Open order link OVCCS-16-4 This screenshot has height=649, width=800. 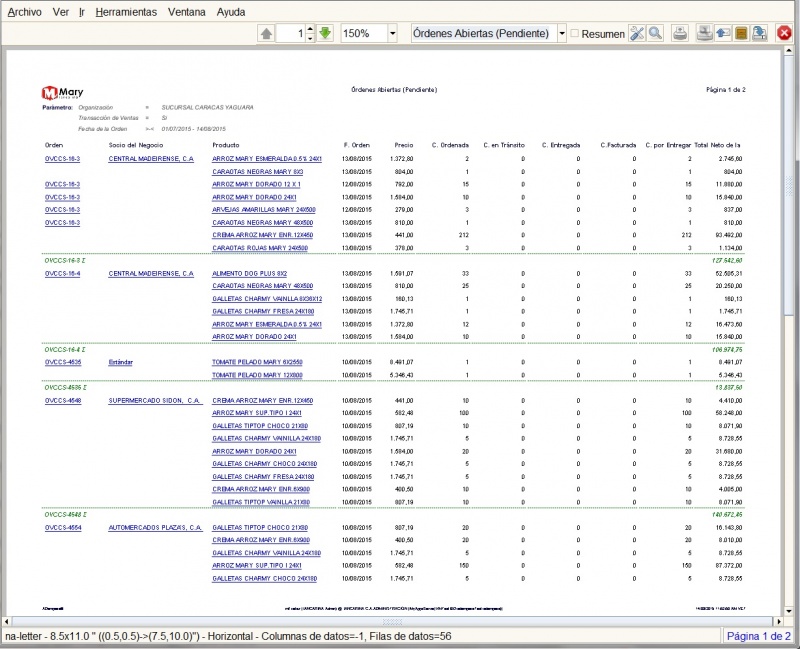tap(62, 273)
